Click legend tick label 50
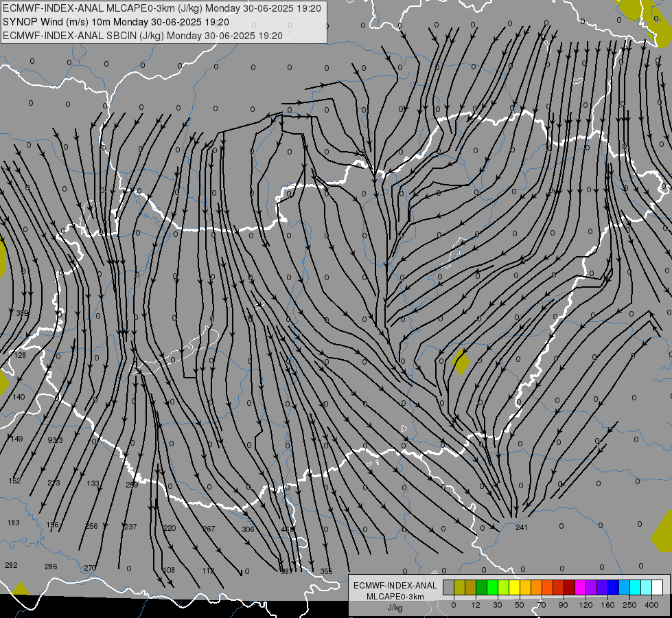The width and height of the screenshot is (672, 618). pyautogui.click(x=520, y=605)
